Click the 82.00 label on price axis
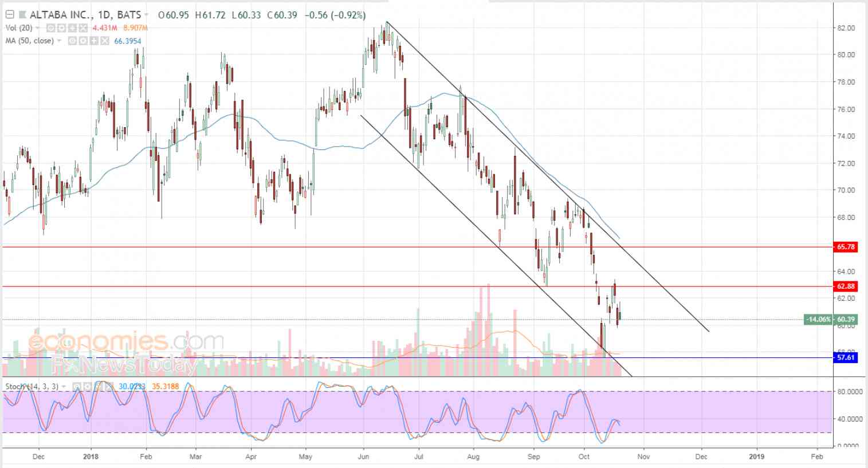Screen dimensions: 868x468 click(x=846, y=28)
